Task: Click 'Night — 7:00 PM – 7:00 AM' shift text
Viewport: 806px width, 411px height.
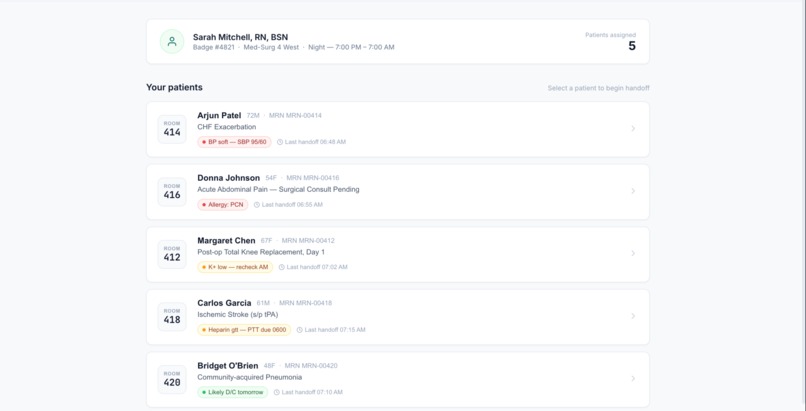Action: coord(352,47)
